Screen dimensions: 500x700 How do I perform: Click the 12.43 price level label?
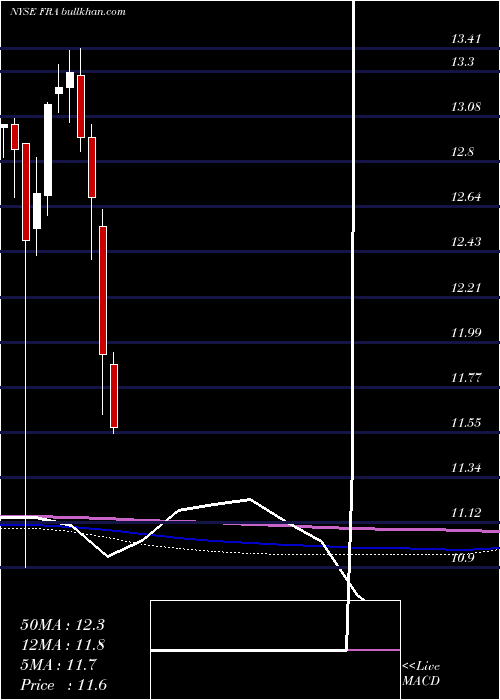pos(466,242)
